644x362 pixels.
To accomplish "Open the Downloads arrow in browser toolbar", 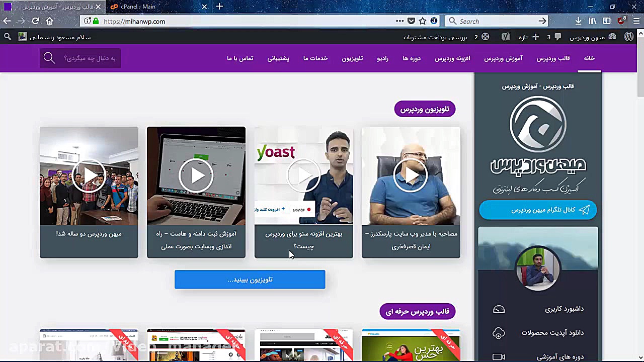I will coord(578,21).
